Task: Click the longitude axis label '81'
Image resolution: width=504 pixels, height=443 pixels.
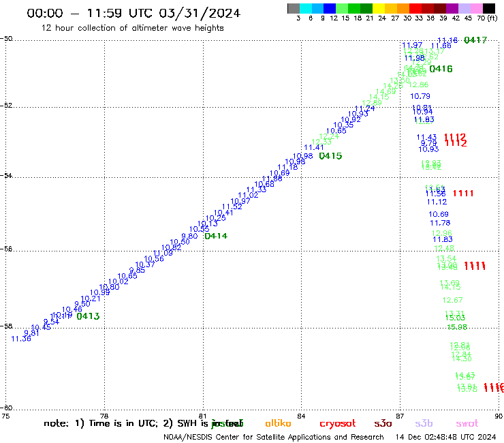Action: (203, 416)
